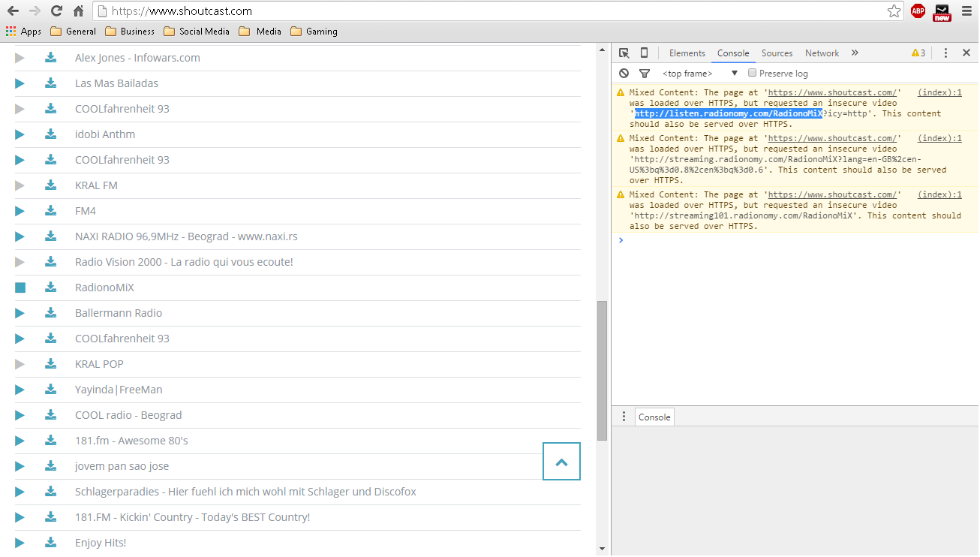Start the FM4 stream
Screen dimensions: 980x557
pos(20,211)
